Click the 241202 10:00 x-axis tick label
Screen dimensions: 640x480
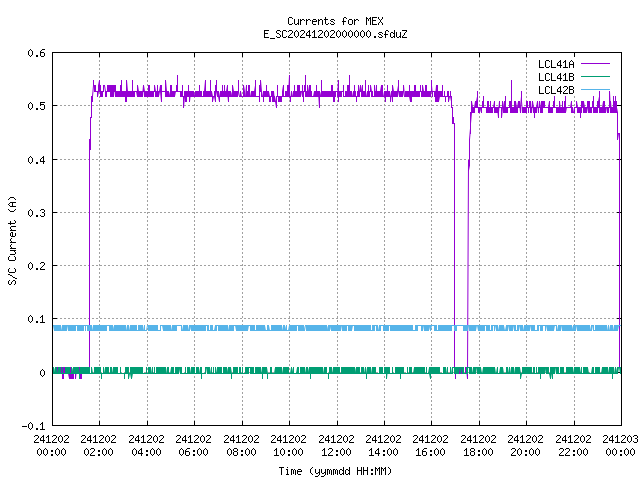(288, 446)
